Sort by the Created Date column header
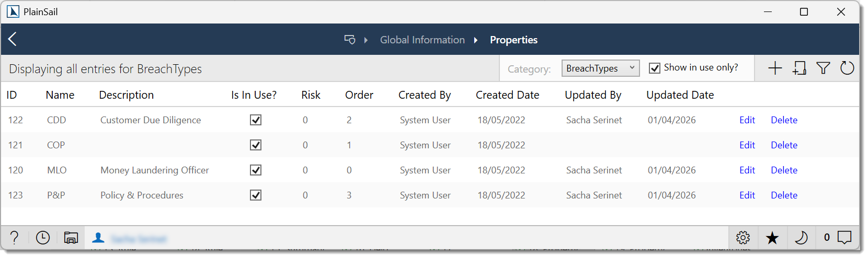This screenshot has width=868, height=258. coord(507,95)
